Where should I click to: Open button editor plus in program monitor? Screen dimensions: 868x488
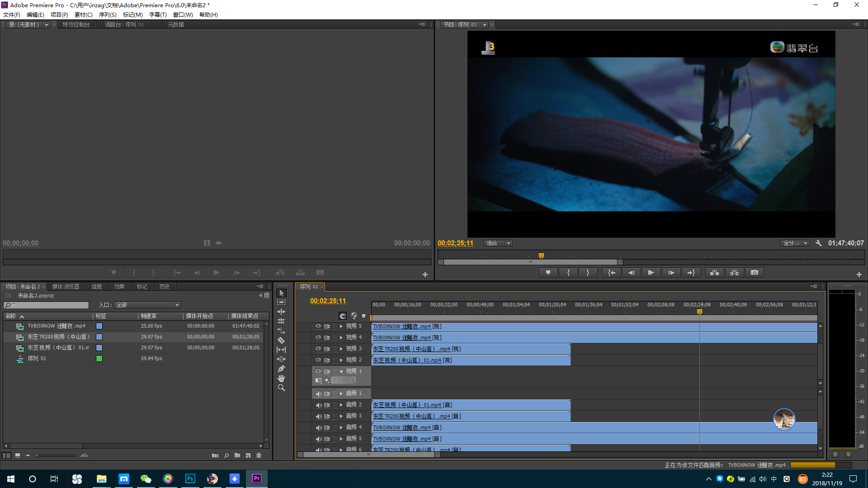859,274
